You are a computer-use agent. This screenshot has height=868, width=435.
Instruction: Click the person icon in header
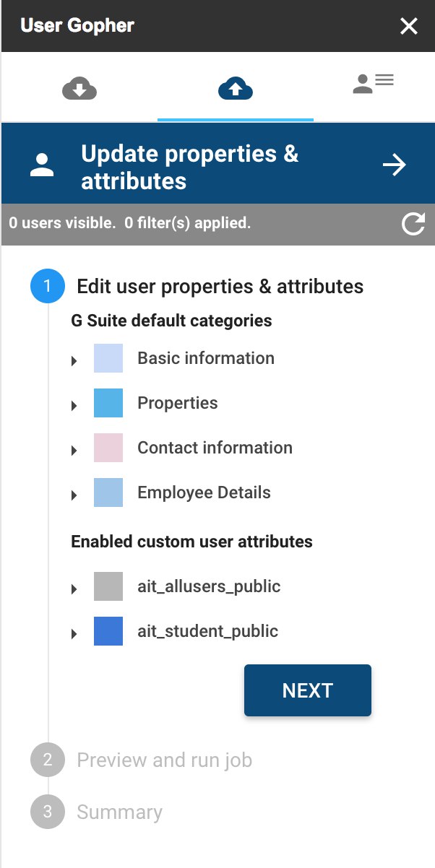pyautogui.click(x=43, y=165)
